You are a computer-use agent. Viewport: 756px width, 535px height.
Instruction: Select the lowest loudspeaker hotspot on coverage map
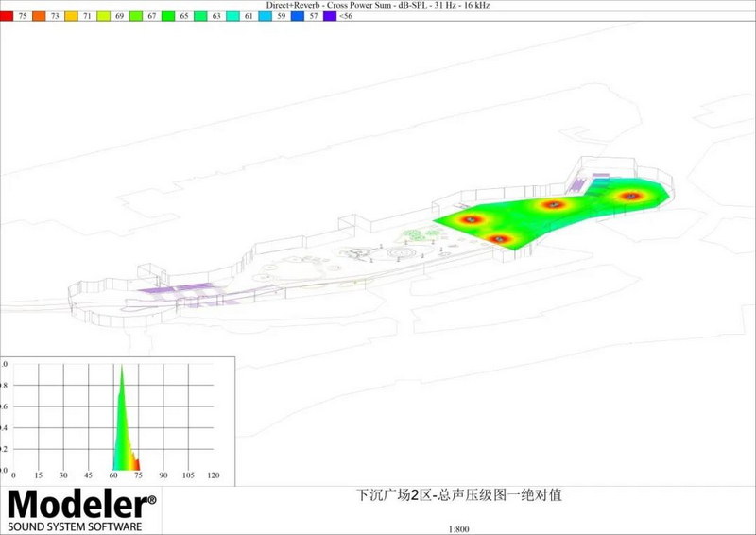tap(498, 238)
